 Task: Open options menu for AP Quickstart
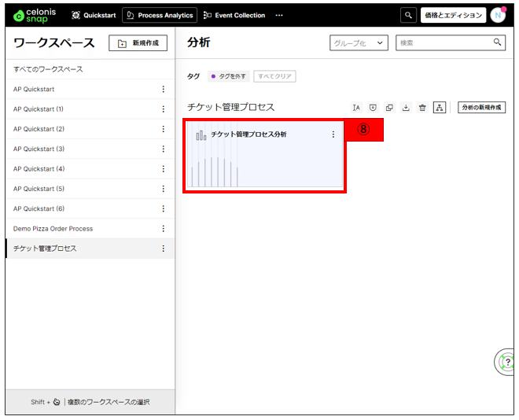click(164, 89)
